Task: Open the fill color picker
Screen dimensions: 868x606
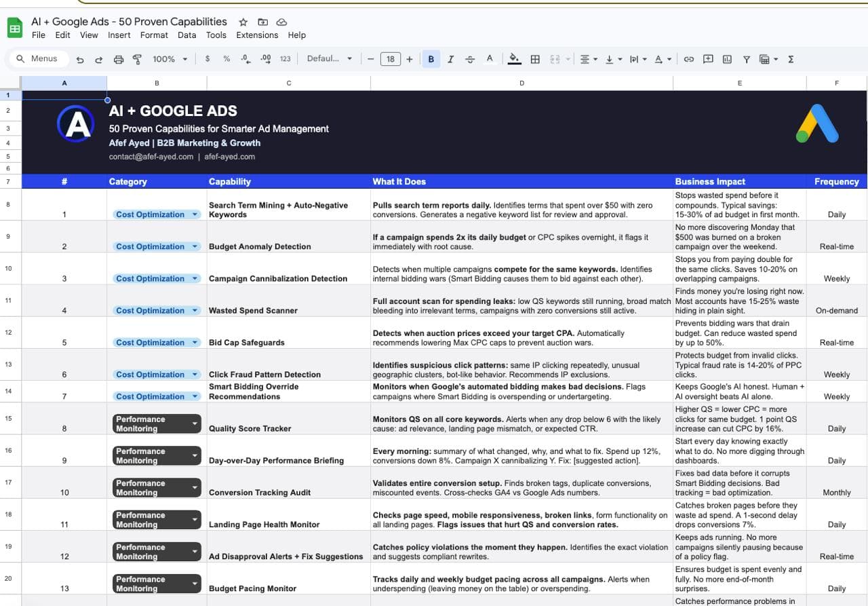Action: (x=515, y=59)
